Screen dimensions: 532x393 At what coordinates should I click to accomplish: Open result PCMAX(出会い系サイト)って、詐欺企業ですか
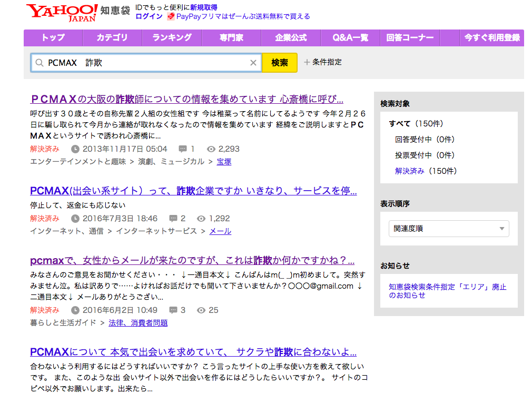[x=193, y=191]
